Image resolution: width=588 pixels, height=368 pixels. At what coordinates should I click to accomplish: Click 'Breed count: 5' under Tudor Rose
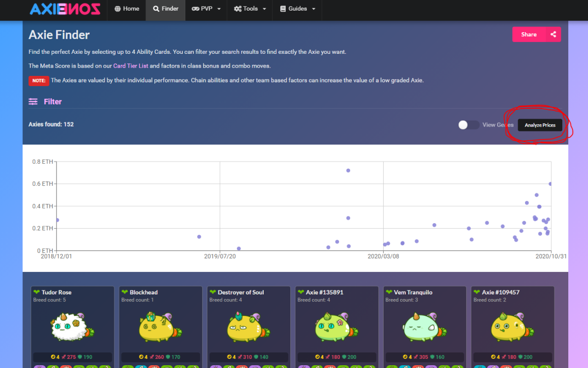[50, 300]
